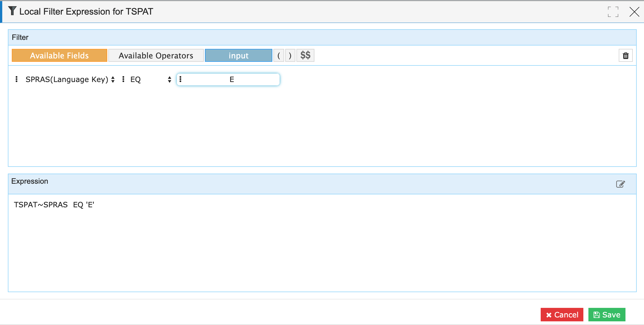Cancel the filter expression dialog
The image size is (644, 325).
[x=562, y=315]
